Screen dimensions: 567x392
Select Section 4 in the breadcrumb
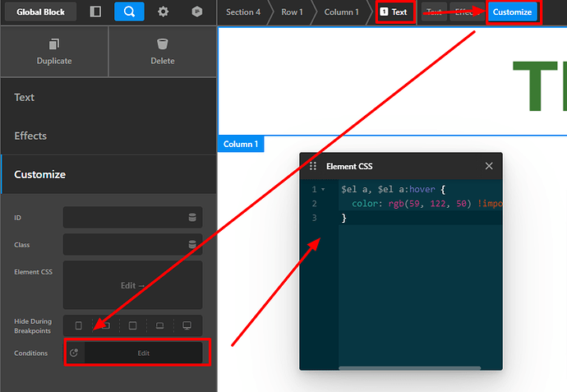point(243,12)
